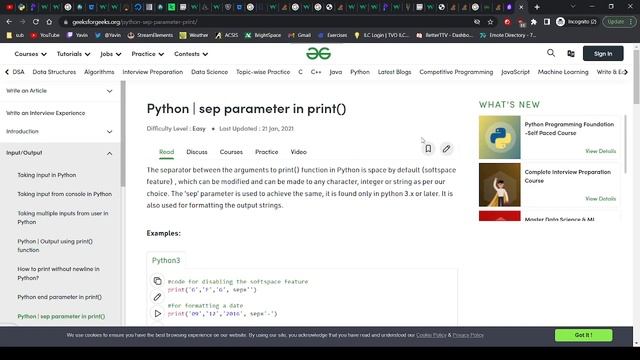Click the browser Update button
The height and width of the screenshot is (360, 640).
tap(619, 22)
